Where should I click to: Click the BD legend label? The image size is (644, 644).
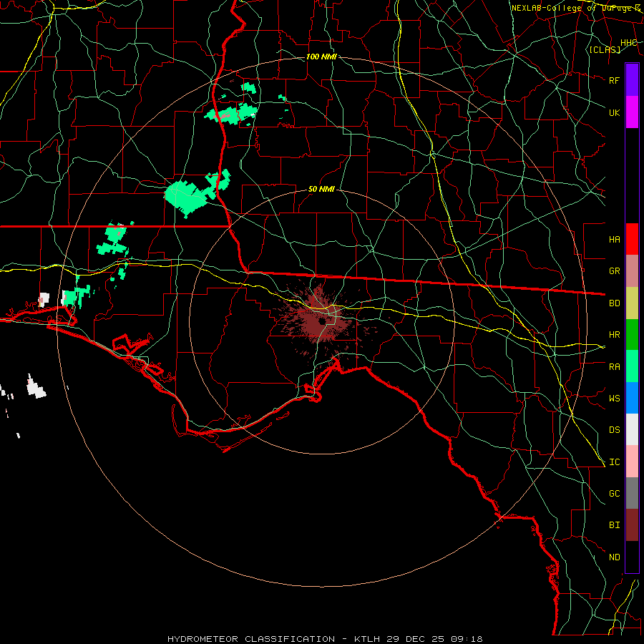point(614,303)
